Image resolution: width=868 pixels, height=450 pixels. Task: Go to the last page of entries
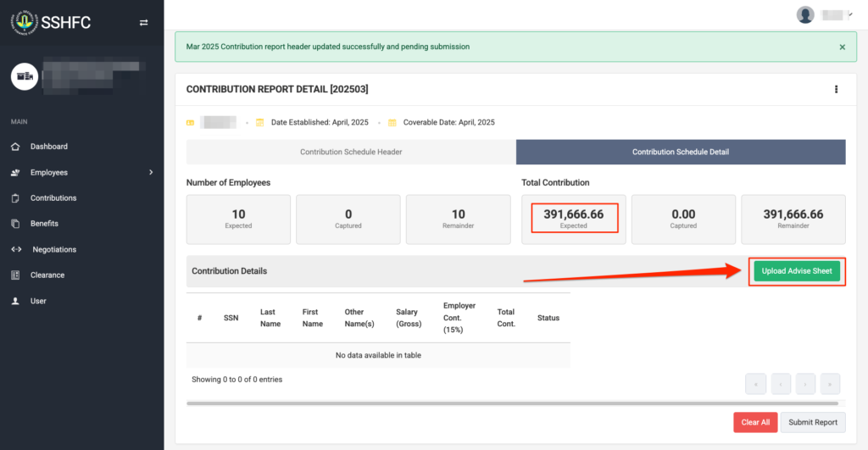pyautogui.click(x=830, y=384)
